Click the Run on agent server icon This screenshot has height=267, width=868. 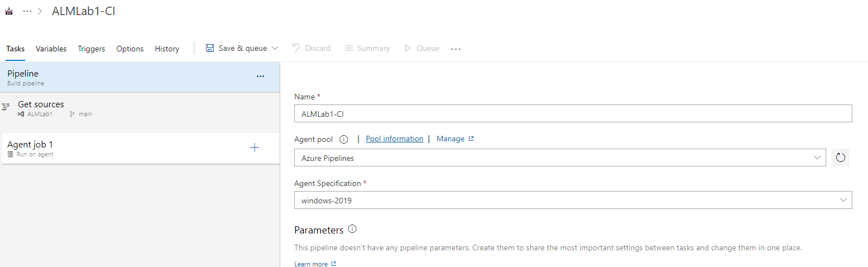point(11,154)
